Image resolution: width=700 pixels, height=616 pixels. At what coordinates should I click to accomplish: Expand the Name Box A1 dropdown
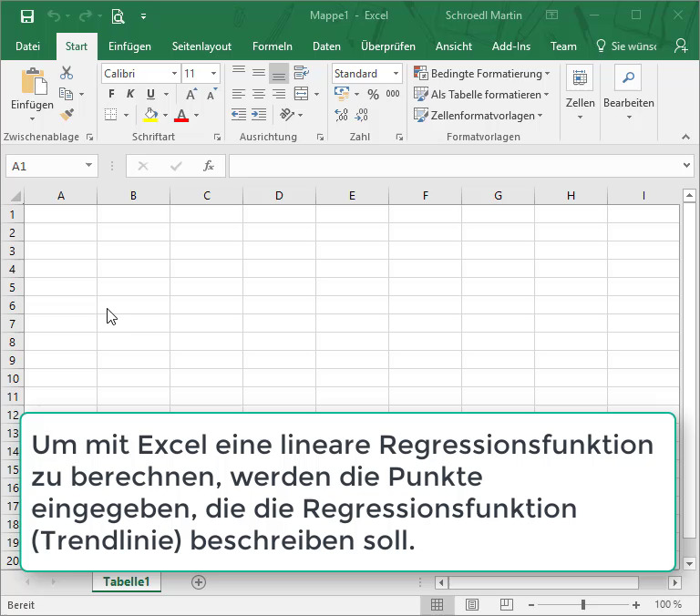88,166
